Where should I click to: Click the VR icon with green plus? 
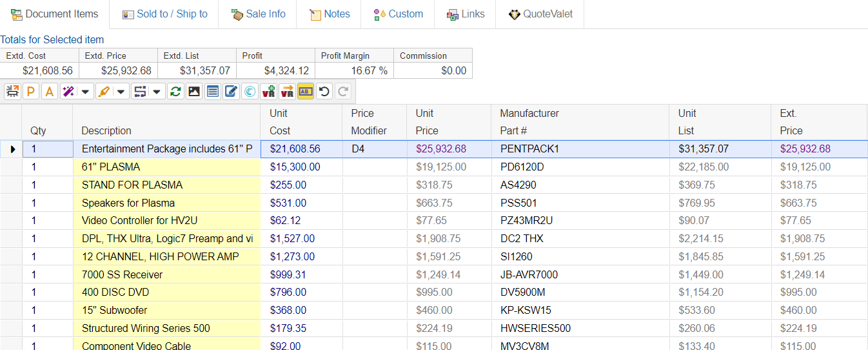(268, 92)
